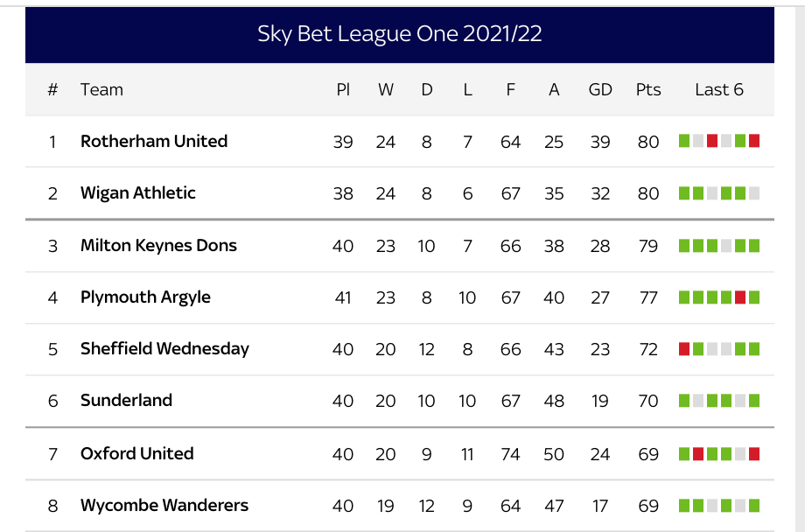Click the Wigan Athletic team name

coord(138,192)
